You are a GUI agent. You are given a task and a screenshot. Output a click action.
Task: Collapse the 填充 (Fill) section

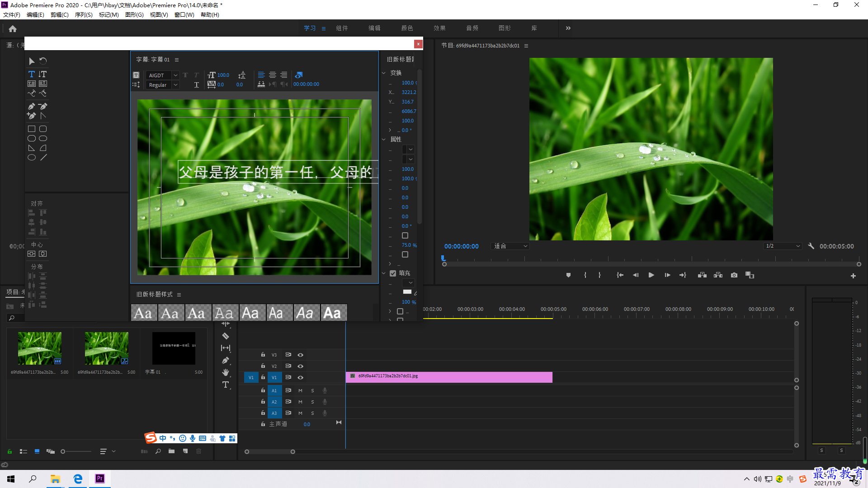click(384, 273)
